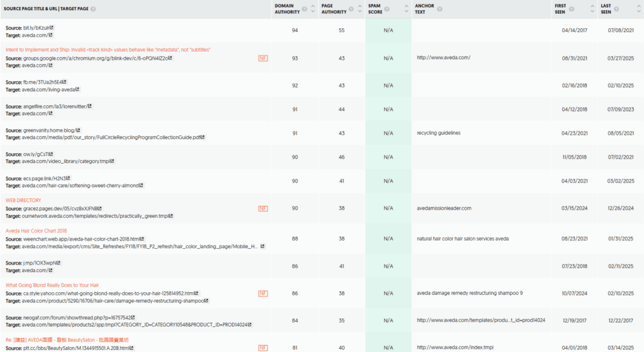Viewport: 644px width, 352px height.
Task: Click first seen date 04/14/2017
Action: pos(575,30)
